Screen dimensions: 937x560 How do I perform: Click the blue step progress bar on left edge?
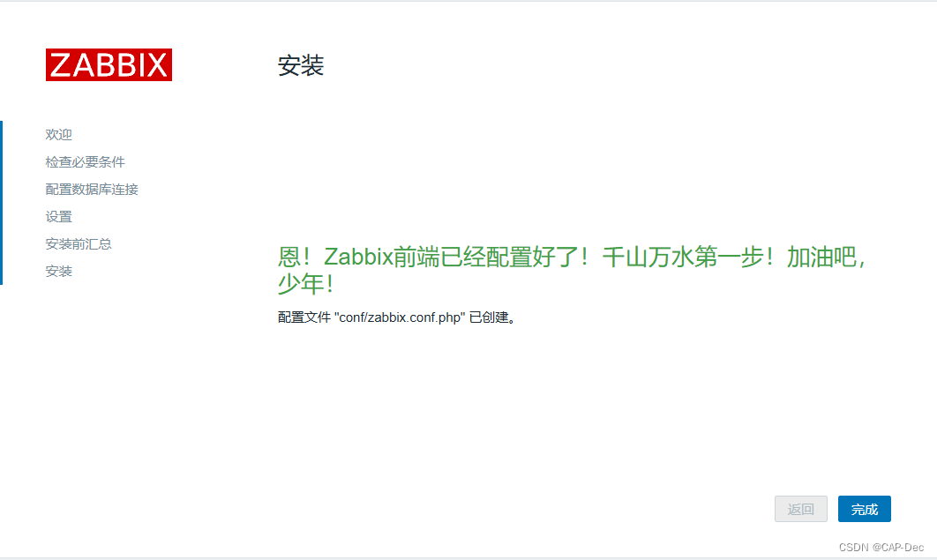coord(1,203)
